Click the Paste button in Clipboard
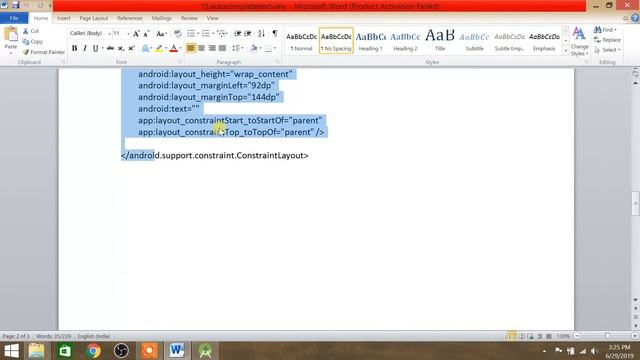Image resolution: width=640 pixels, height=360 pixels. click(x=11, y=40)
